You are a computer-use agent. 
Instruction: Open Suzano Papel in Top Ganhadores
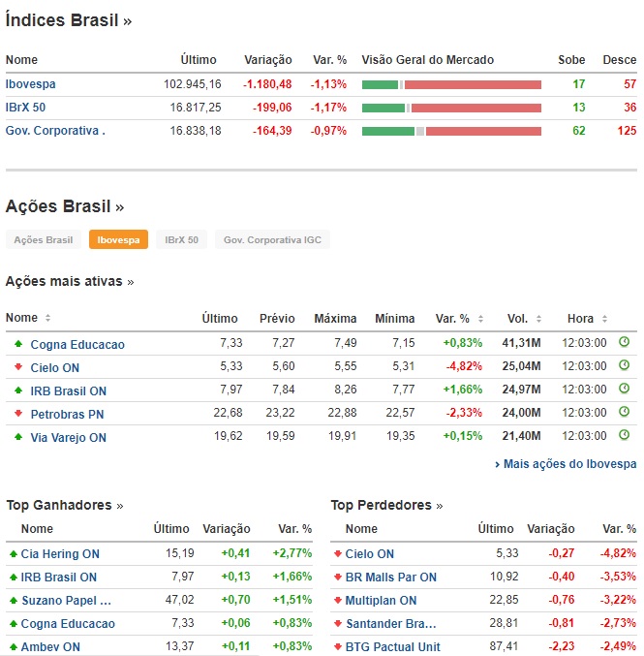coord(66,601)
